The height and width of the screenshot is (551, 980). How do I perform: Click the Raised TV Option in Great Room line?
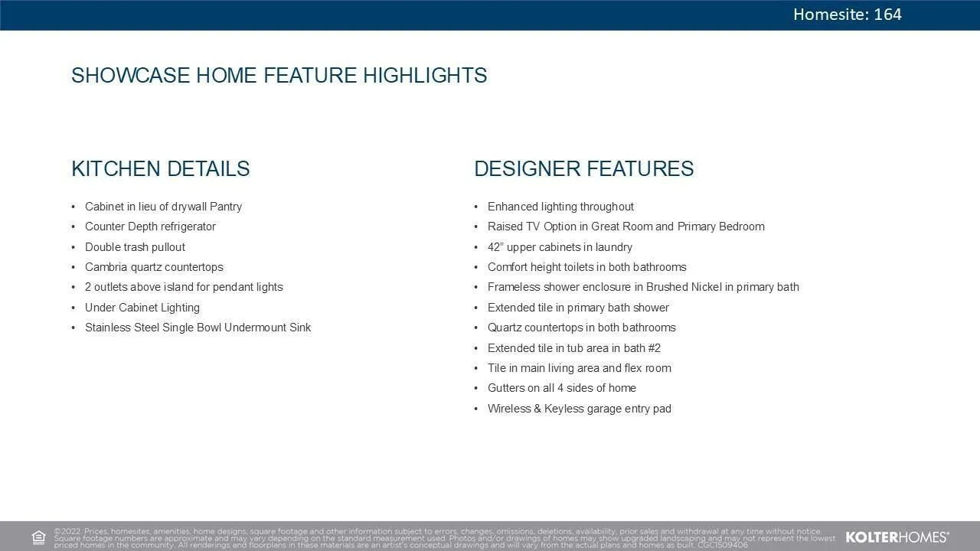pos(626,227)
